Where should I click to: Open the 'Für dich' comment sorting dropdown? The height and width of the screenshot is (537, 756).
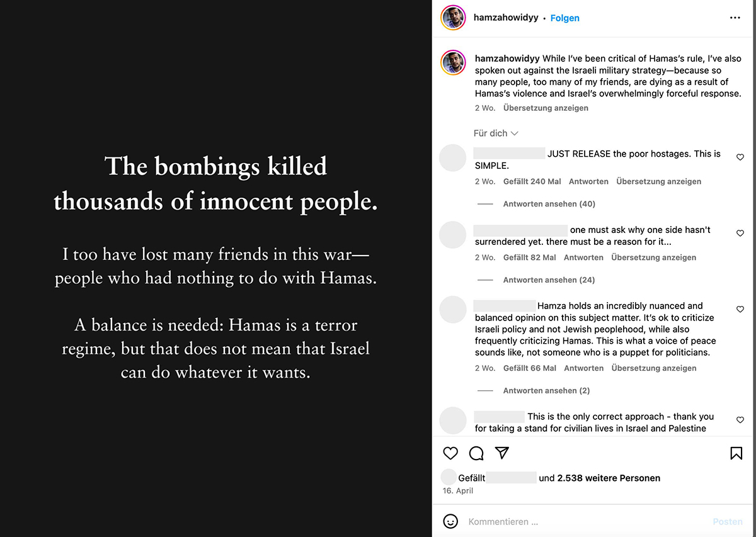tap(496, 133)
